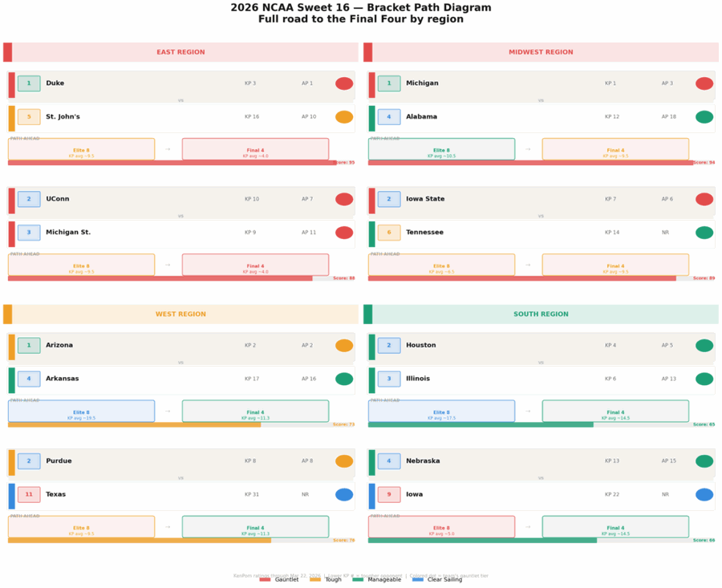The height and width of the screenshot is (588, 722).
Task: Select the East Region header
Action: point(180,52)
